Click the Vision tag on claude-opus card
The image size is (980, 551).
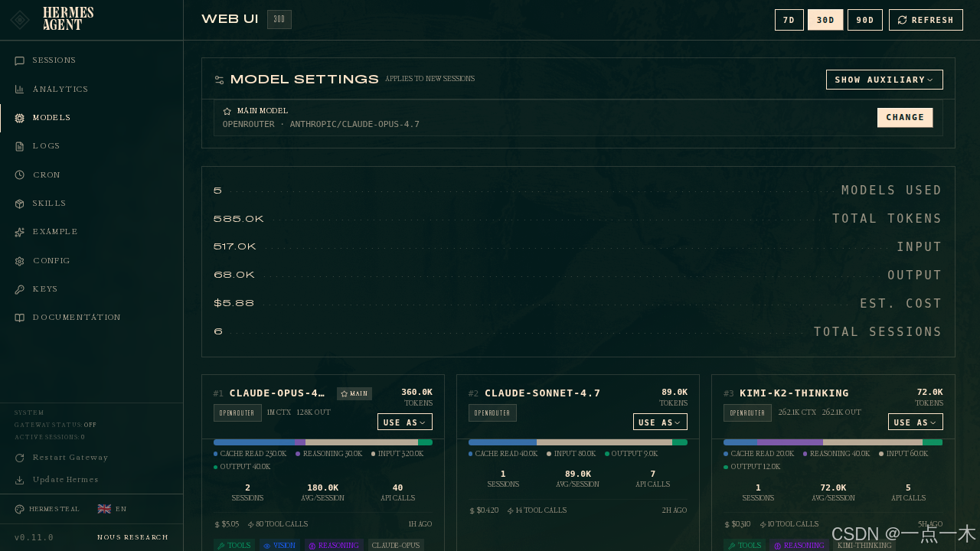279,546
